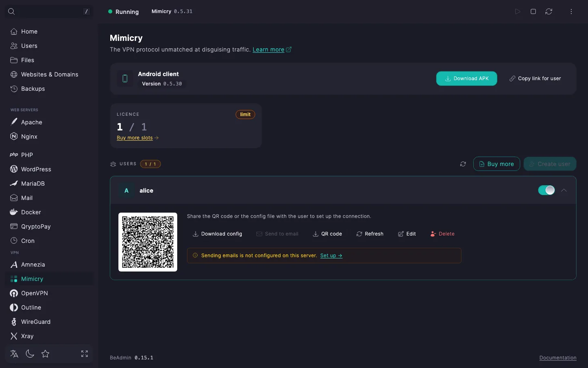This screenshot has height=368, width=588.
Task: Click the fullscreen expand icon
Action: pyautogui.click(x=85, y=354)
